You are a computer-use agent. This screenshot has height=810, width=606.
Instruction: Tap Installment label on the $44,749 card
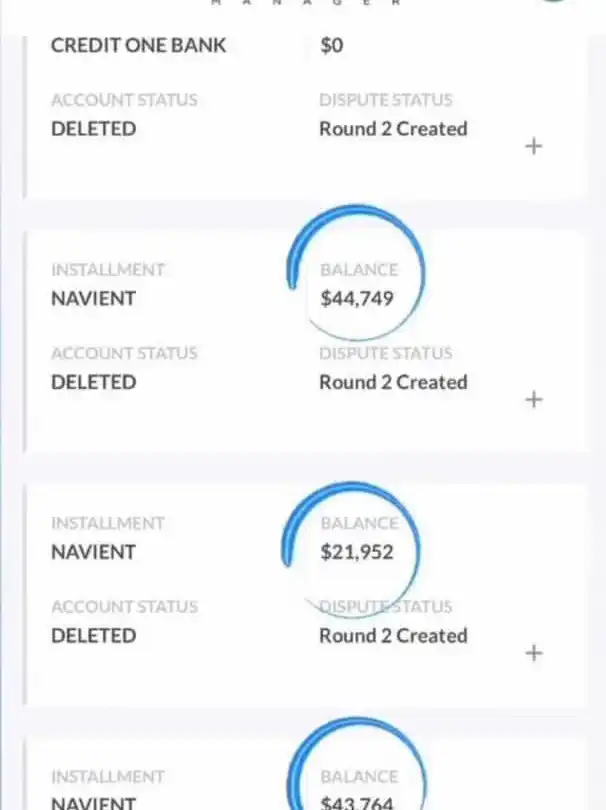(x=108, y=270)
